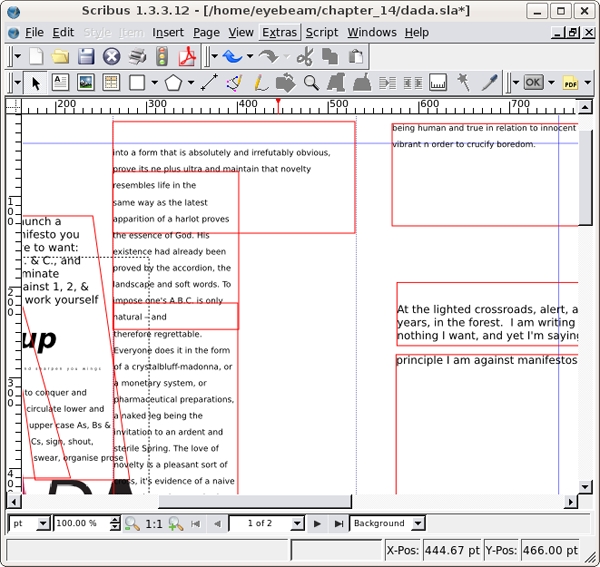Click the zoom percentage field
The image size is (600, 567).
click(78, 523)
